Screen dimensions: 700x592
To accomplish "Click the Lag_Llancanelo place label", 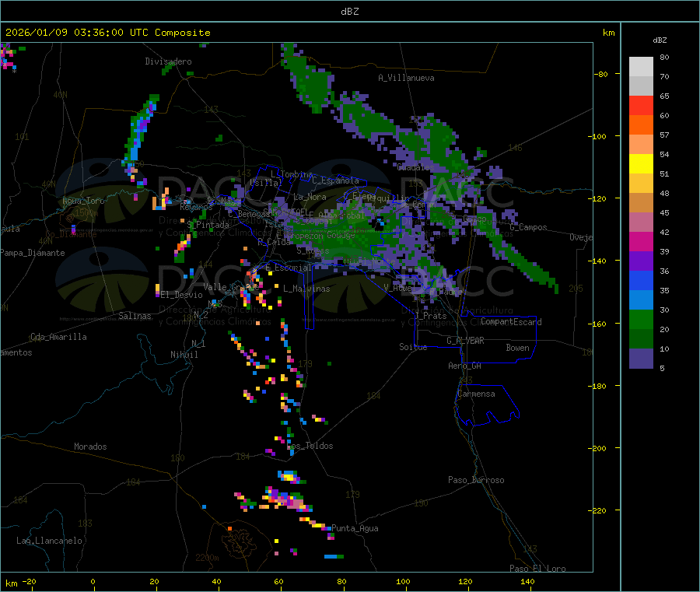I will tap(50, 540).
